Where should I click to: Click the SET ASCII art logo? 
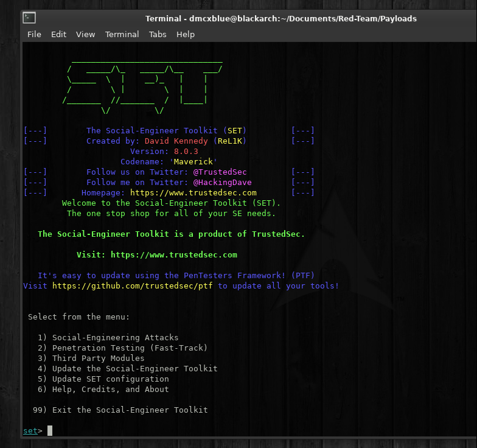click(142, 86)
